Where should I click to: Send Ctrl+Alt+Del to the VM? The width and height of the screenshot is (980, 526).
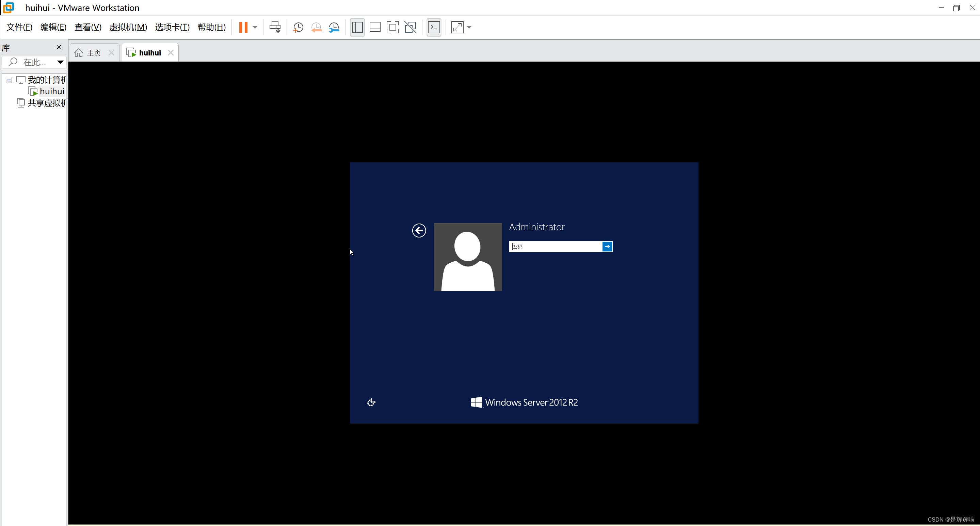[x=275, y=27]
